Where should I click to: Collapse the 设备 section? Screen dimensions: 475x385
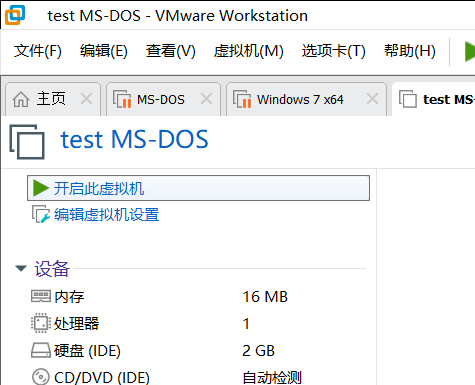coord(21,269)
